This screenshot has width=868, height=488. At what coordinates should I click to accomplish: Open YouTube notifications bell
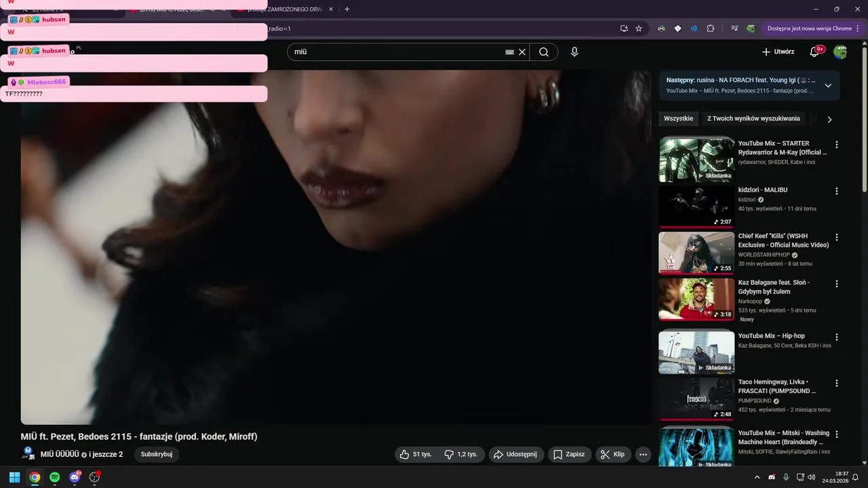[816, 52]
